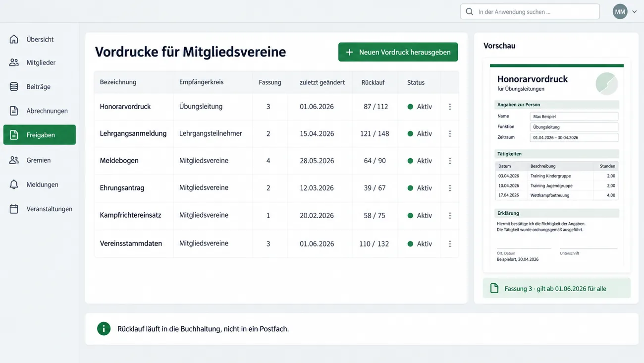The width and height of the screenshot is (644, 363).
Task: Click the Zeitraum field in preview
Action: [x=574, y=137]
